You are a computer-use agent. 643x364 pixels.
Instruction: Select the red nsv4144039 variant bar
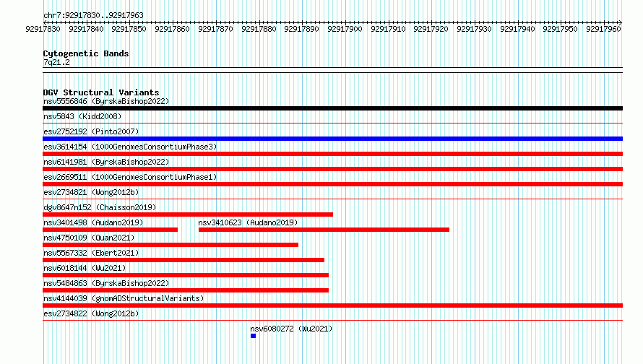[x=332, y=305]
